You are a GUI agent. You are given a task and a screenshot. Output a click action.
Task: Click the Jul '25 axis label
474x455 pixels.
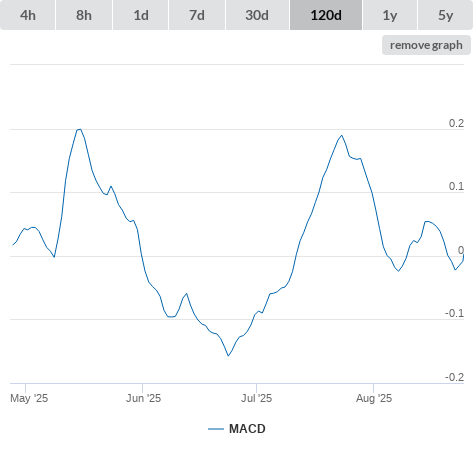256,398
